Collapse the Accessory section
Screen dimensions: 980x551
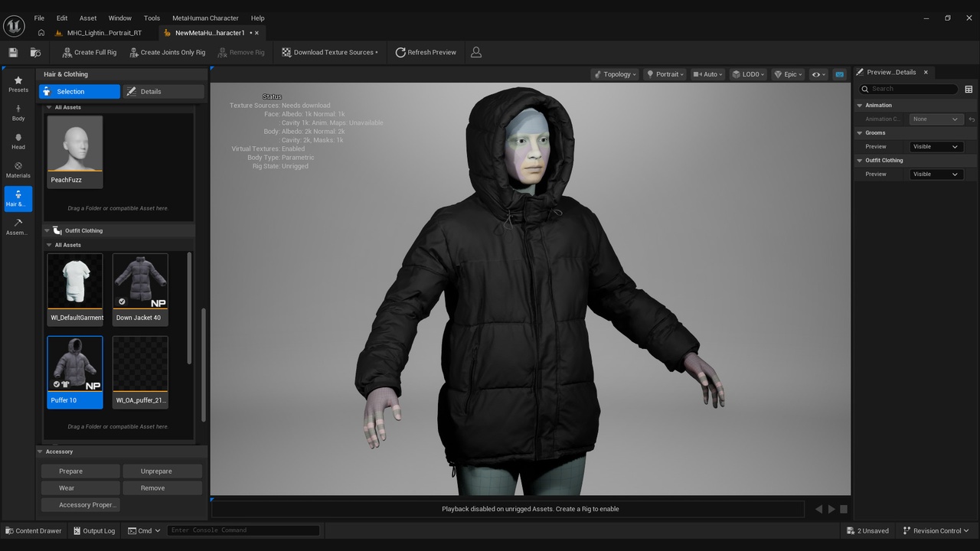(x=41, y=452)
